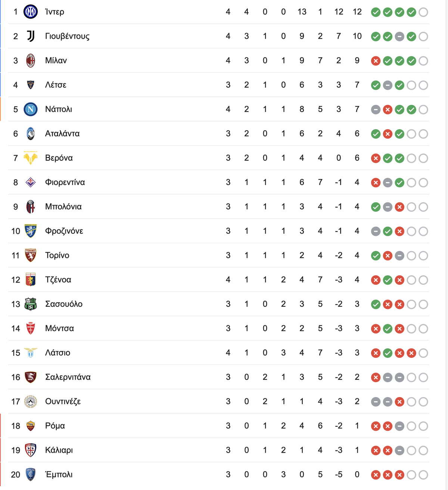Click Juventus' grey draw form indicator
Image resolution: width=448 pixels, height=490 pixels.
(399, 37)
